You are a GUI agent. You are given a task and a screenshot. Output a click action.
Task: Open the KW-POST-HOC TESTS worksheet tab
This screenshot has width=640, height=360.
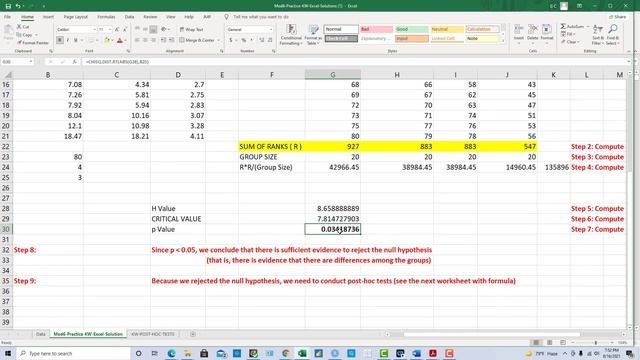pos(153,334)
